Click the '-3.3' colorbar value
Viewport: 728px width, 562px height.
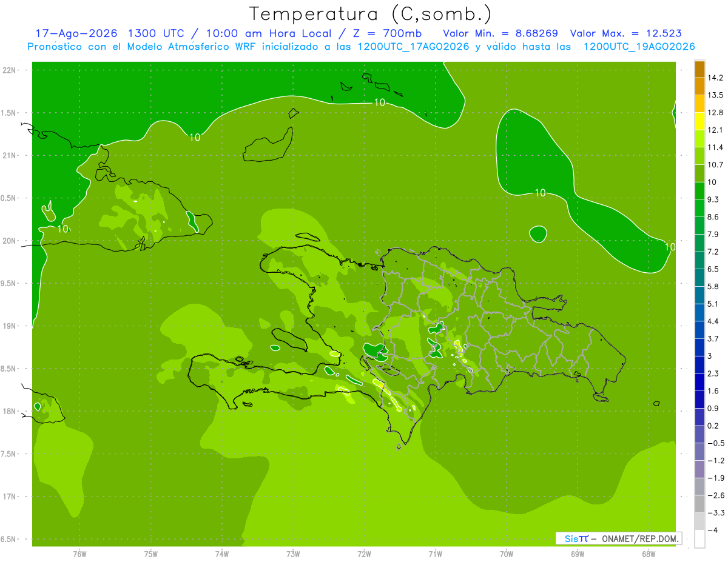[x=715, y=513]
